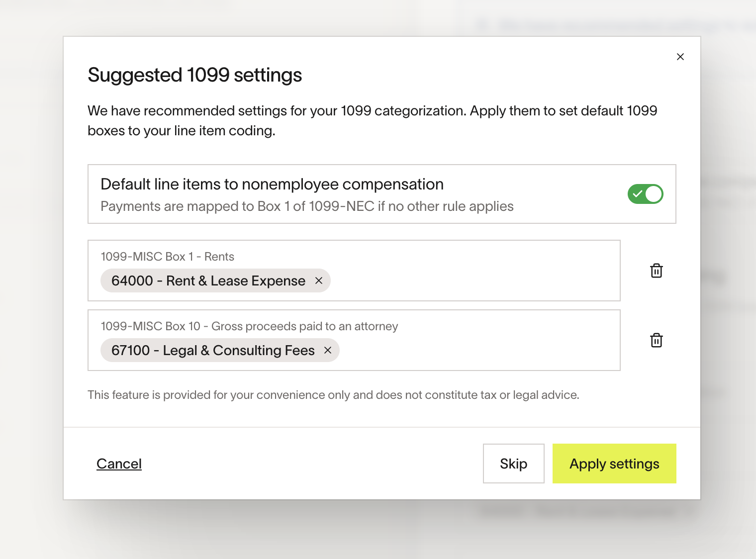Click the Skip button
Viewport: 756px width, 559px height.
click(x=513, y=463)
